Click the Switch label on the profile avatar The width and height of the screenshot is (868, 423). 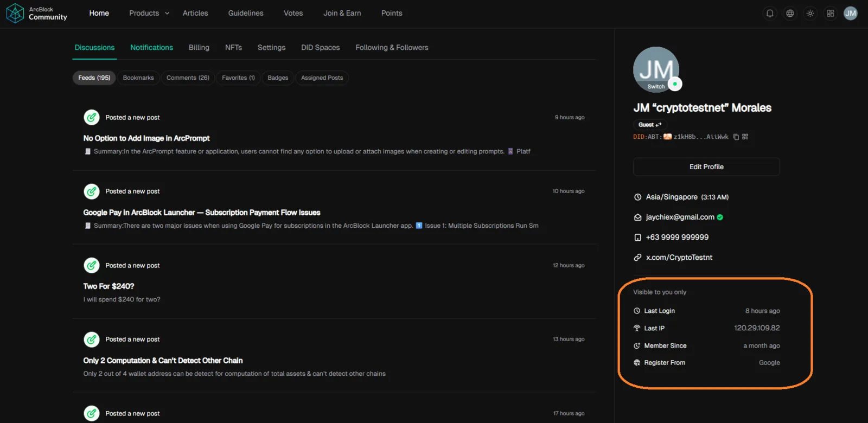coord(656,87)
